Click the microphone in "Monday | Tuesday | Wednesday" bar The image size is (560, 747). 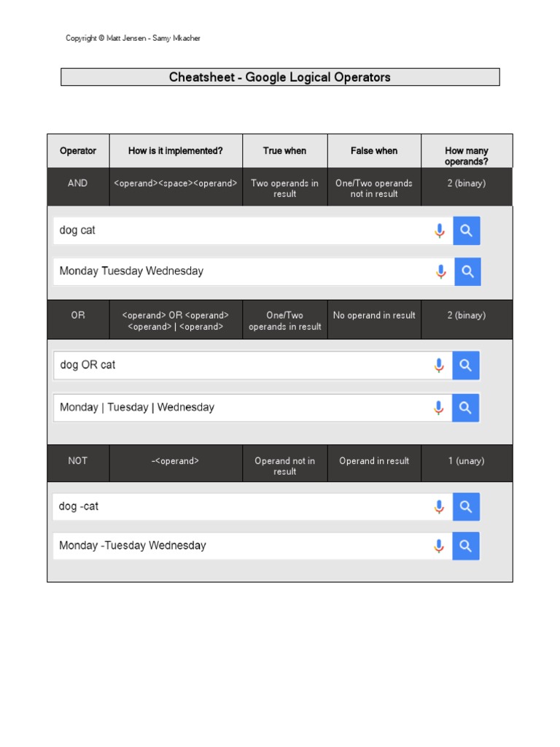tap(439, 408)
